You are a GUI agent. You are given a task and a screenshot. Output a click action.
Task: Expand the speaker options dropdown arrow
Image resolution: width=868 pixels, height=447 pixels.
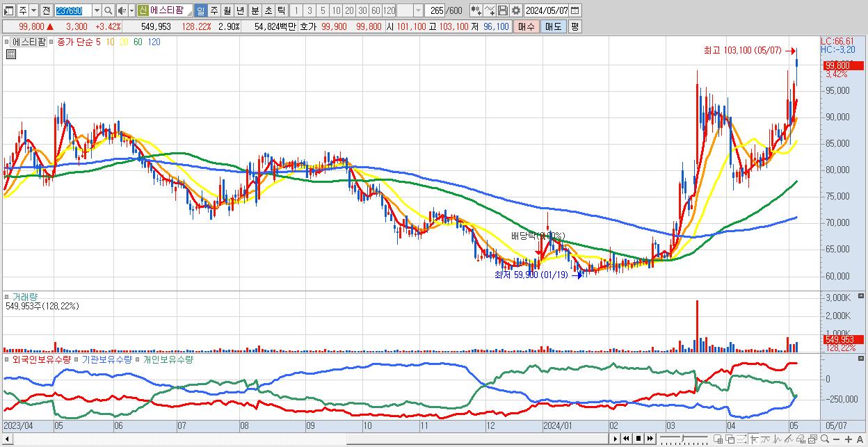point(131,10)
